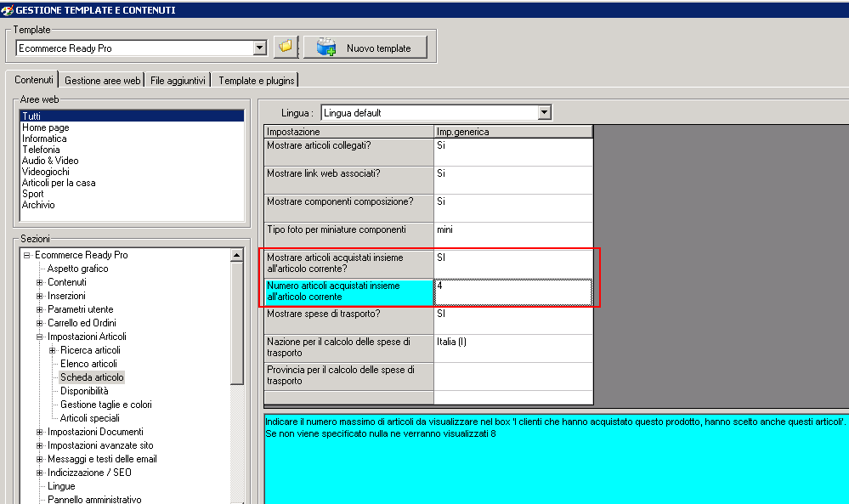The height and width of the screenshot is (504, 849).
Task: Click the Sezioni tree scrollbar thumb
Action: pyautogui.click(x=236, y=323)
